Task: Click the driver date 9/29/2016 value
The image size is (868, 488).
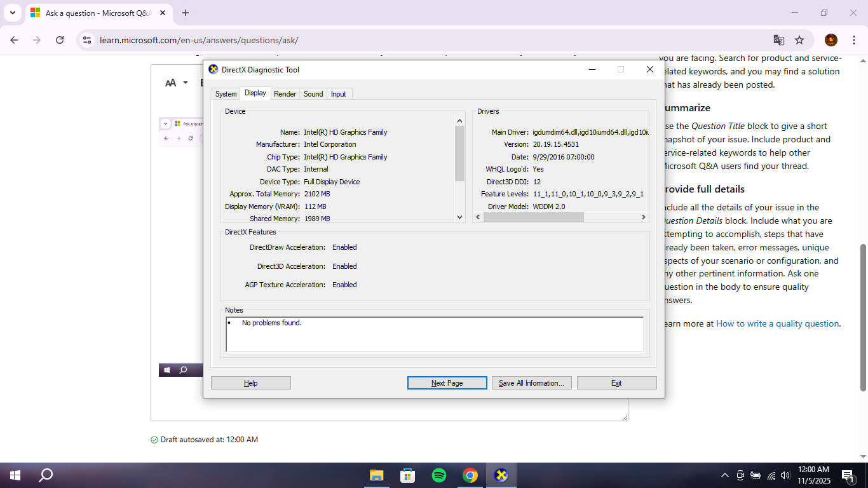Action: pyautogui.click(x=564, y=157)
